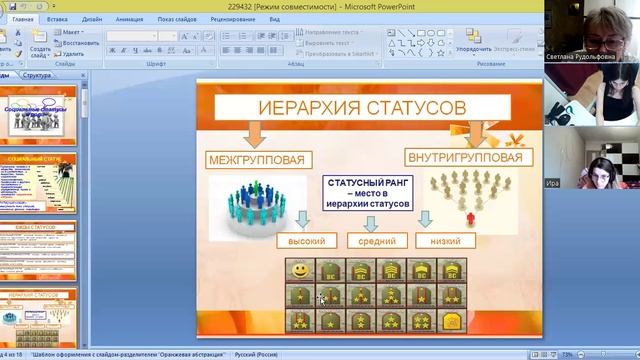Screen dimensions: 640x360
Task: Click the МЕЖГРУППОВАЯ box on slide
Action: 258,160
